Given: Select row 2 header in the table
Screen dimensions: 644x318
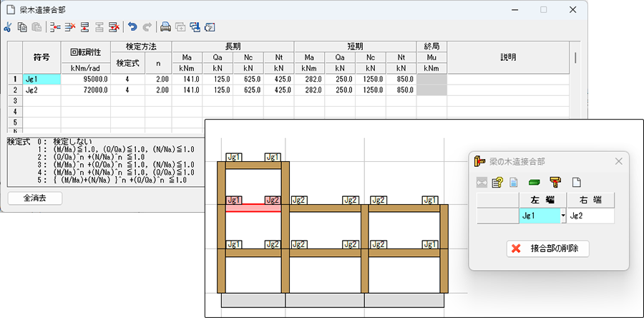Looking at the screenshot, I should (14, 90).
